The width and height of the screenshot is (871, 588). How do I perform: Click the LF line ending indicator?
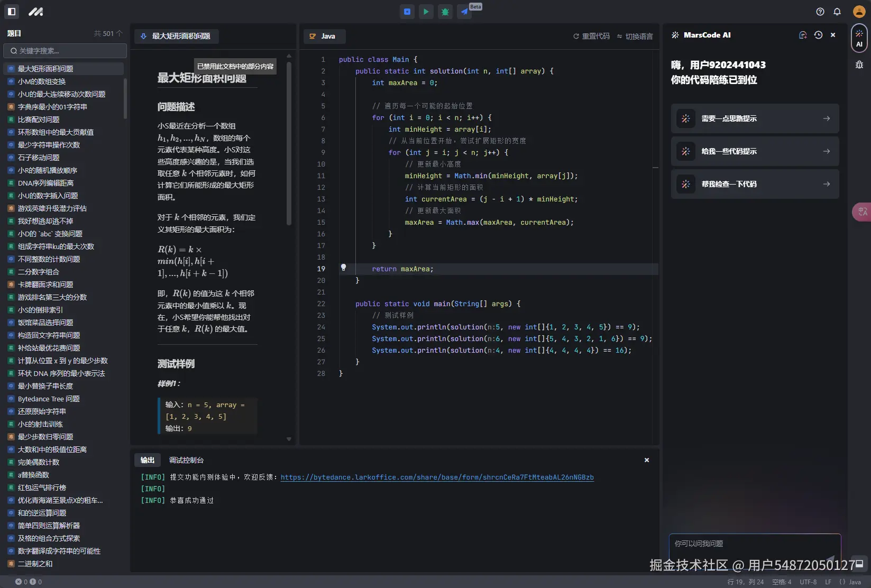[828, 582]
